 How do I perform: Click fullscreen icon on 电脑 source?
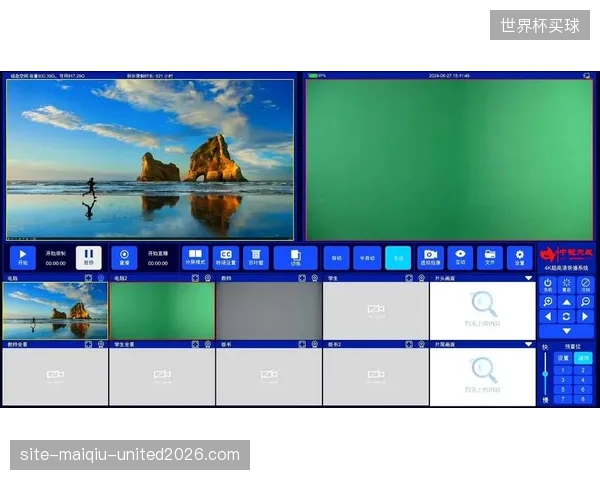click(88, 278)
